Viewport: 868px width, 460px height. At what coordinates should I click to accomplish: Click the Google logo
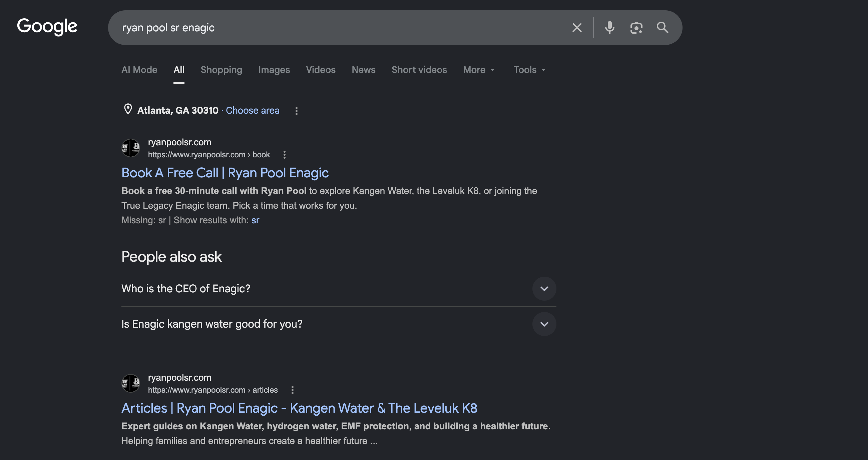47,27
